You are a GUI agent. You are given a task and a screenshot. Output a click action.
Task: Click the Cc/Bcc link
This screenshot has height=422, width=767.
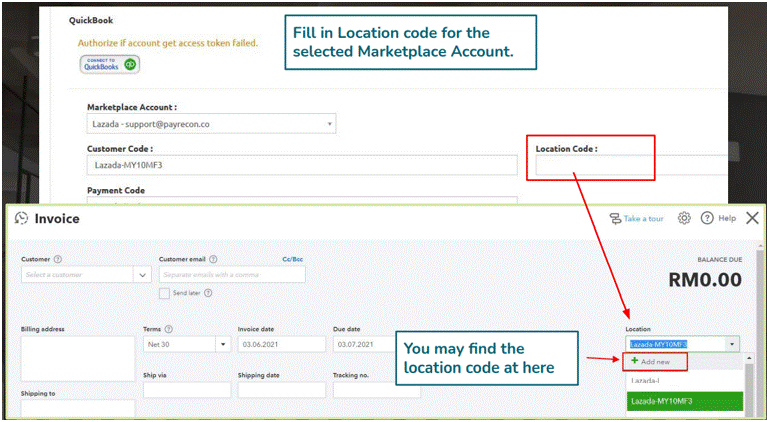[292, 259]
